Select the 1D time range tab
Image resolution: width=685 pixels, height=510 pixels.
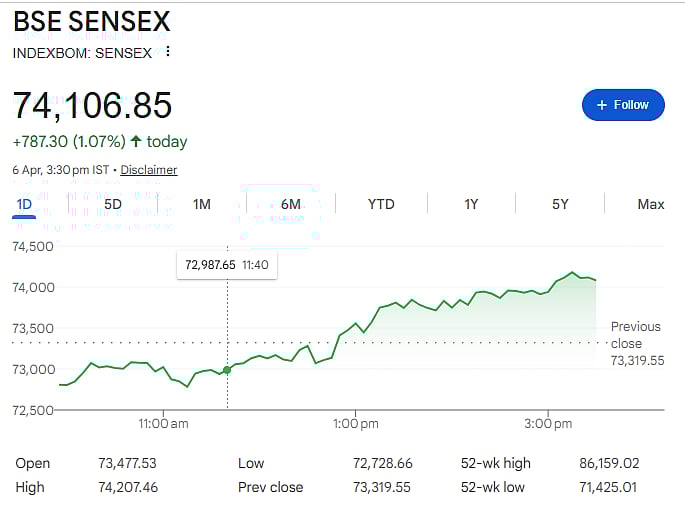[25, 204]
